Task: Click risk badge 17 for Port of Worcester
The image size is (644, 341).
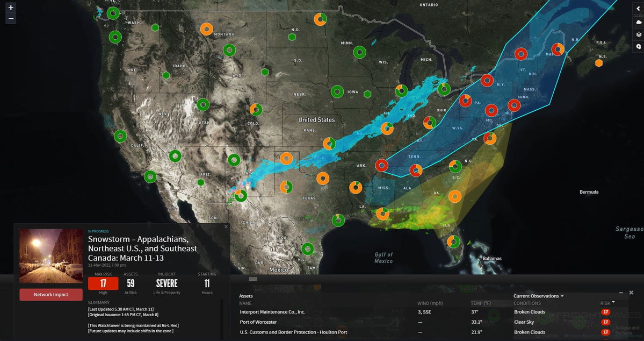Action: pos(605,322)
